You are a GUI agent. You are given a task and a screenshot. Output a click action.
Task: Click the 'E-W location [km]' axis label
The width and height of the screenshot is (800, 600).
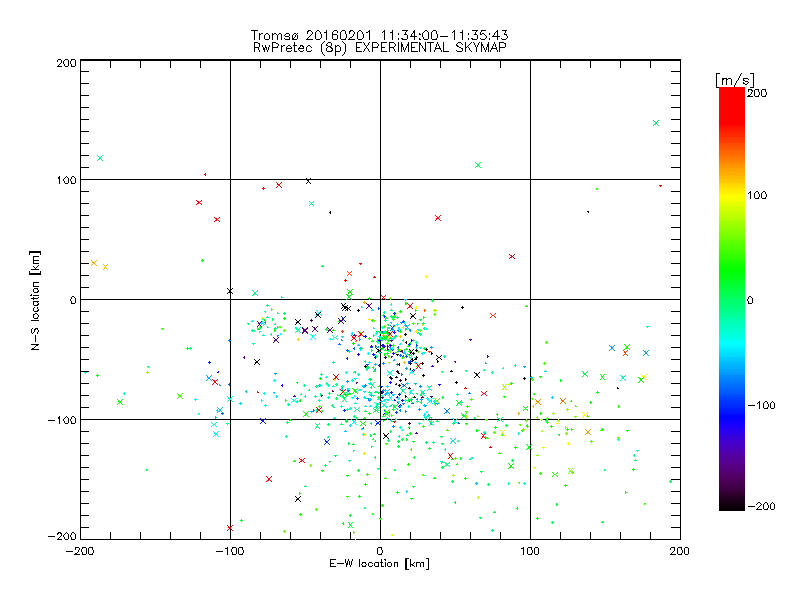click(379, 563)
